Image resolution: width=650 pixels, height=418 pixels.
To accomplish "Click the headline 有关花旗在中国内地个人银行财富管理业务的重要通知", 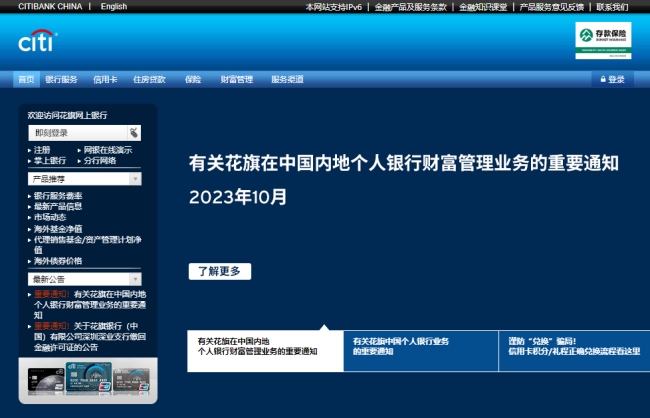I will pyautogui.click(x=404, y=163).
